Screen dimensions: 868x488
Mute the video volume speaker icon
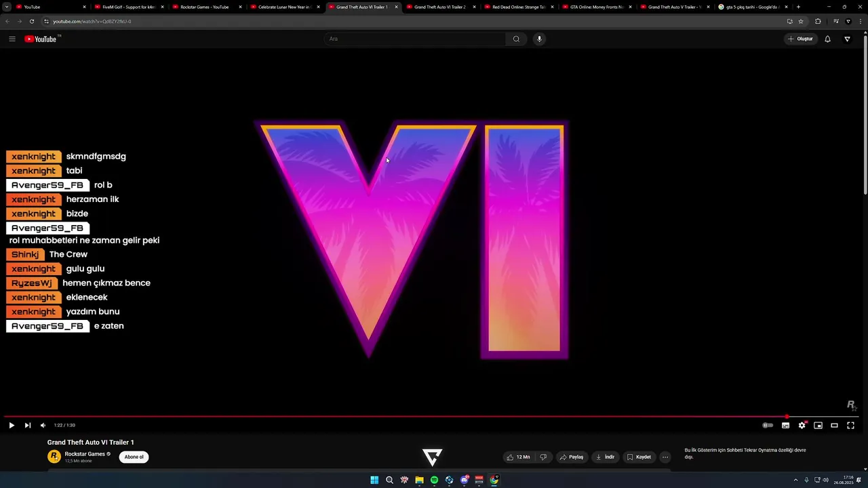(x=43, y=425)
